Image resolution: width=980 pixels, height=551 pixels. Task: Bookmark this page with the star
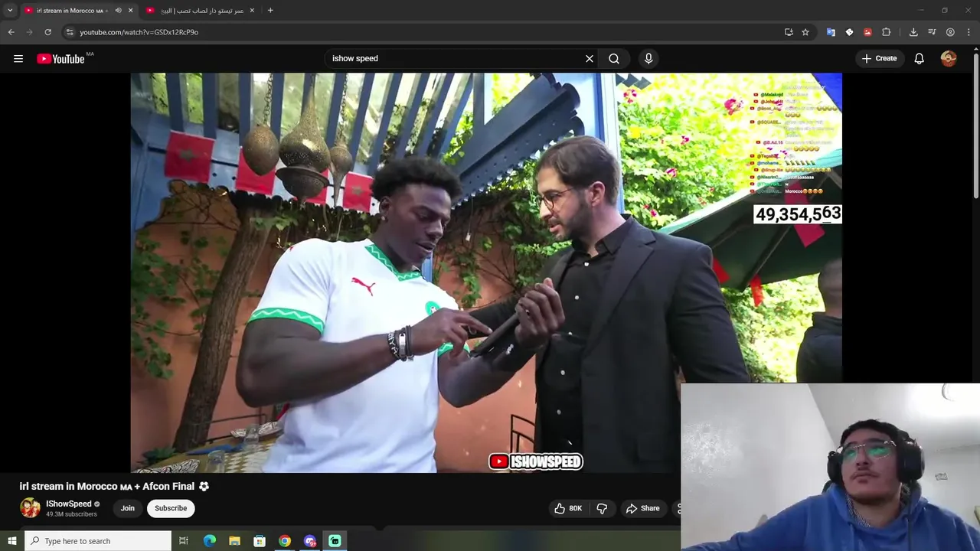(805, 32)
